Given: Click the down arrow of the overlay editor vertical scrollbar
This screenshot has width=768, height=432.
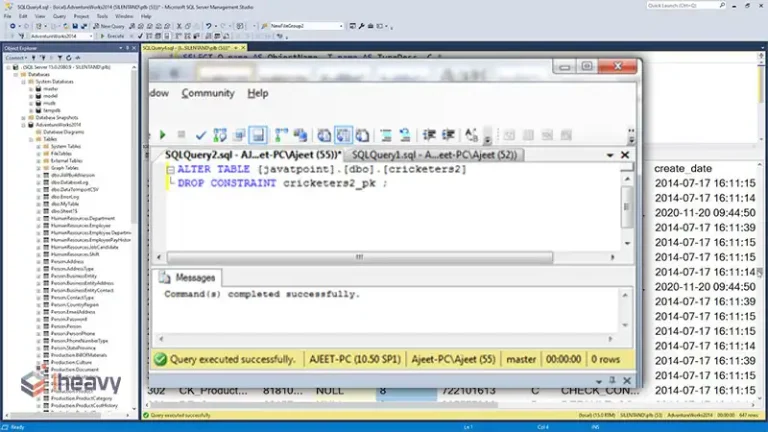Looking at the screenshot, I should coord(627,243).
